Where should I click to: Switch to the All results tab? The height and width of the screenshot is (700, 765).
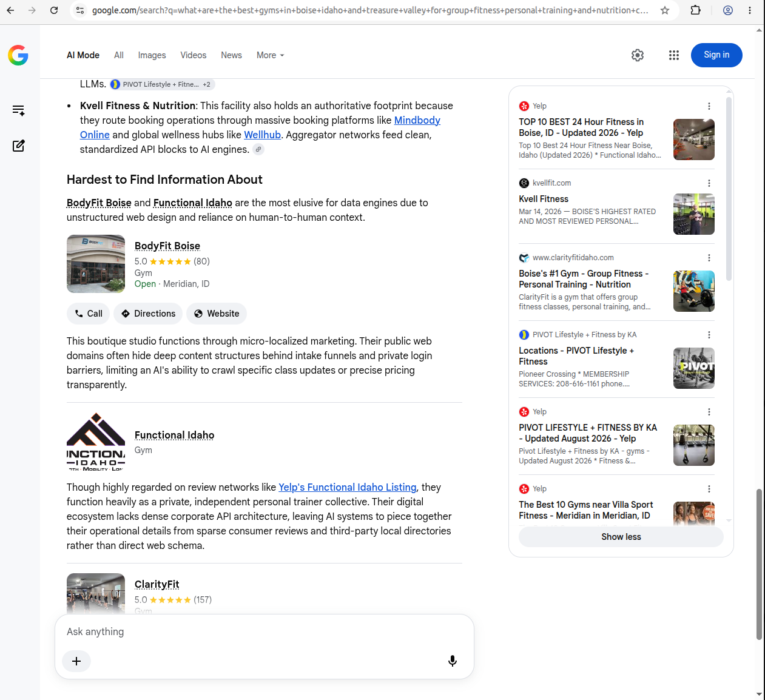point(119,55)
